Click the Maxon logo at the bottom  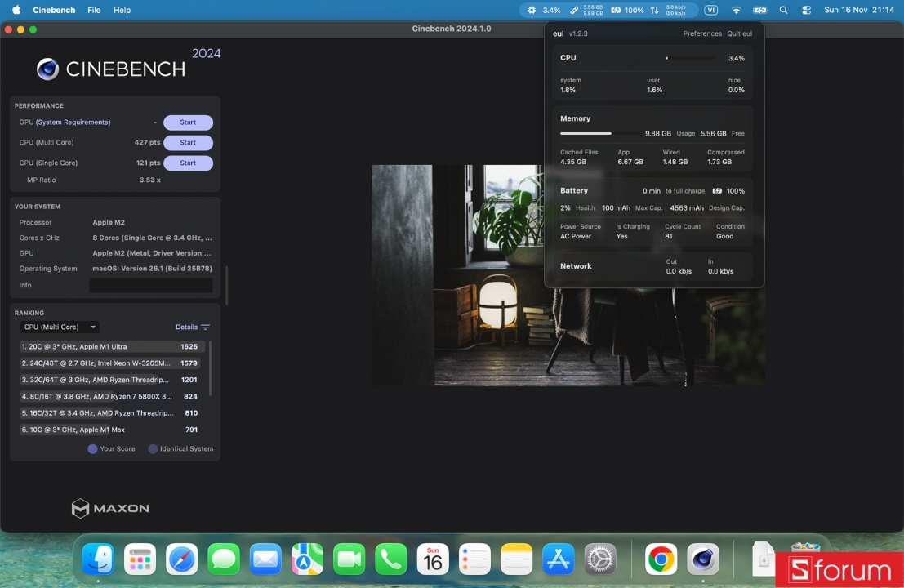tap(110, 508)
